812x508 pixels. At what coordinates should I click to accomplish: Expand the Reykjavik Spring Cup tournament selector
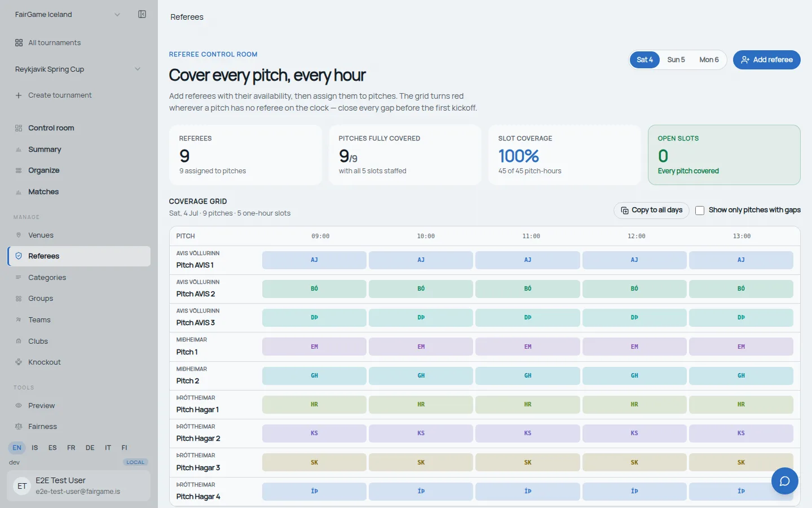click(78, 69)
